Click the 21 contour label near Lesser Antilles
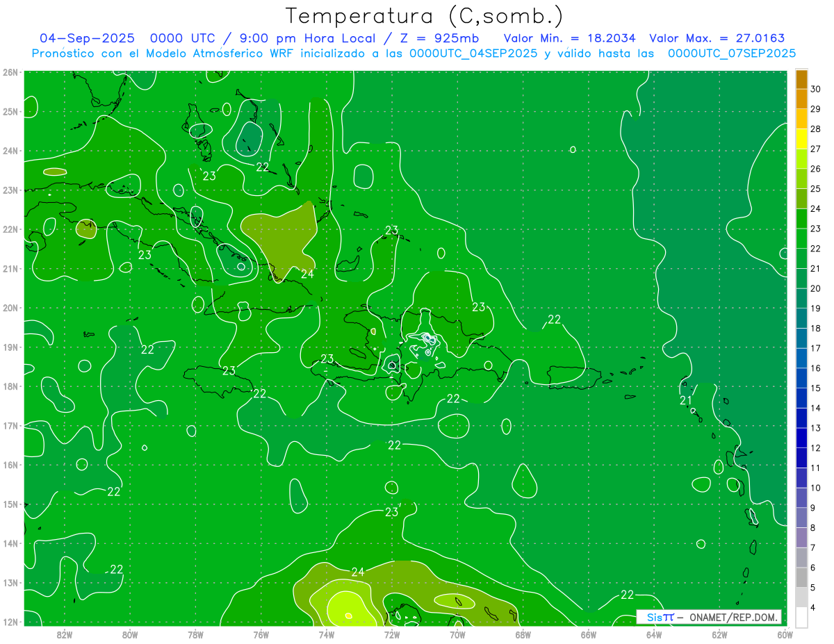 685,400
